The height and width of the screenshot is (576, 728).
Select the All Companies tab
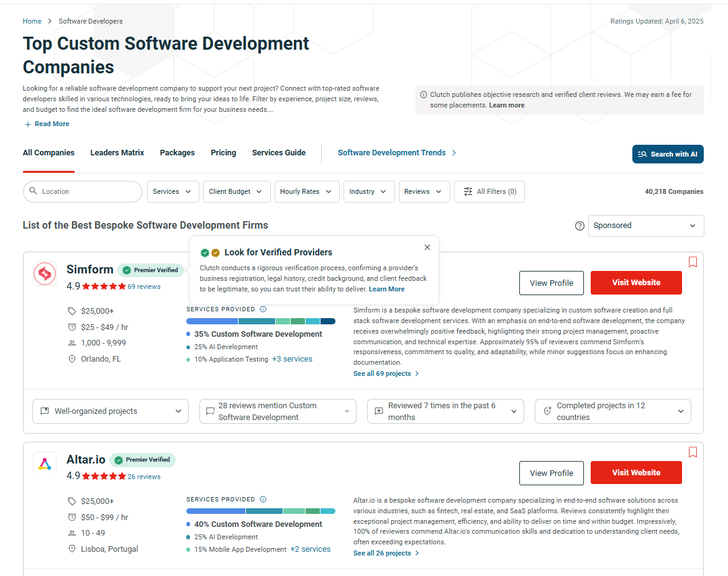(48, 153)
